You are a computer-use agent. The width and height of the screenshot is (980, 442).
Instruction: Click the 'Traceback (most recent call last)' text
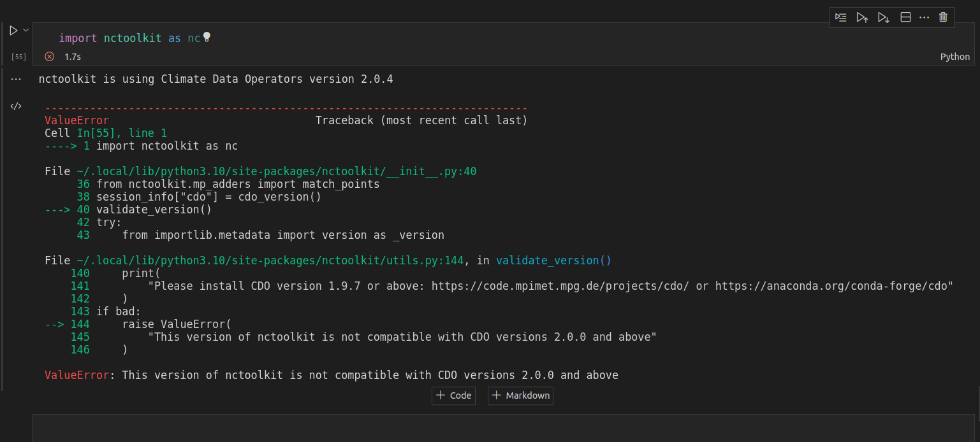tap(421, 120)
